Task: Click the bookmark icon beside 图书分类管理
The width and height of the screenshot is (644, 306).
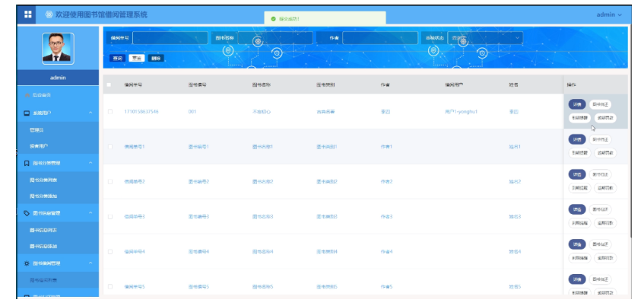Action: tap(27, 164)
